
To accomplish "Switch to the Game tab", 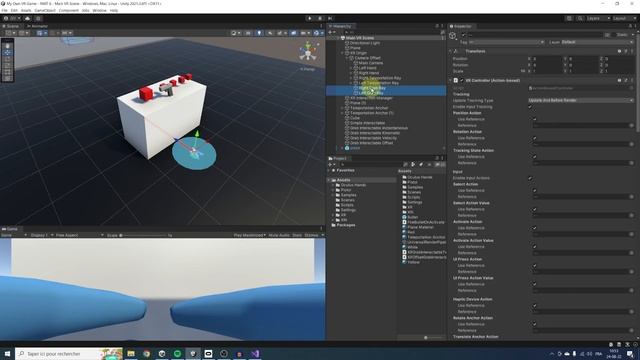I will tap(10, 229).
